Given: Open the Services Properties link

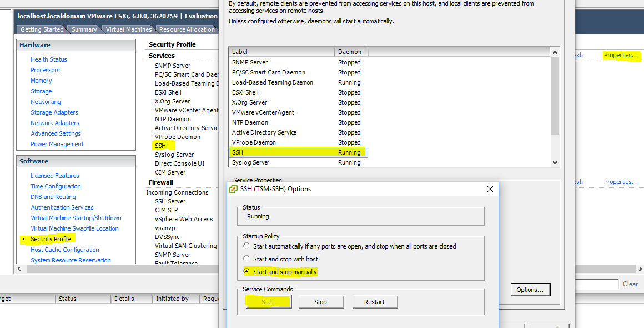Looking at the screenshot, I should 621,55.
